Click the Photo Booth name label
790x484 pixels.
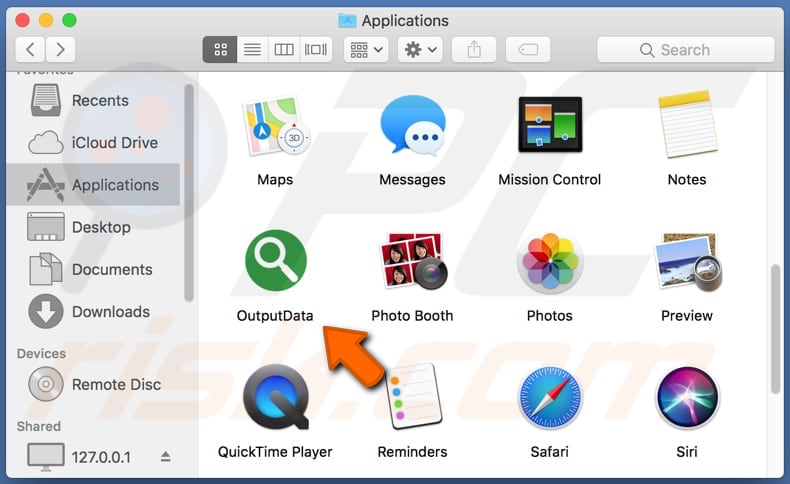click(x=412, y=316)
